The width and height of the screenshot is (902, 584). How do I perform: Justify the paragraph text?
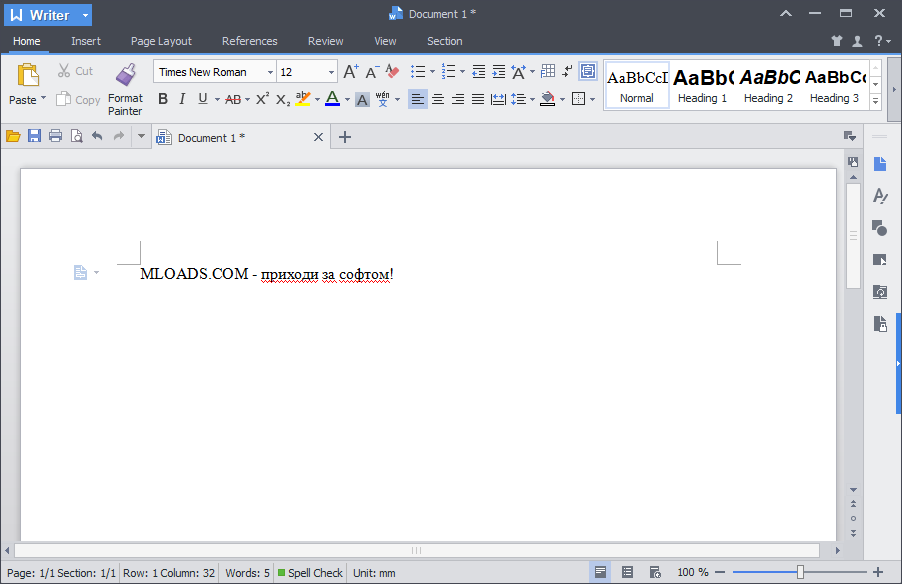[x=478, y=99]
